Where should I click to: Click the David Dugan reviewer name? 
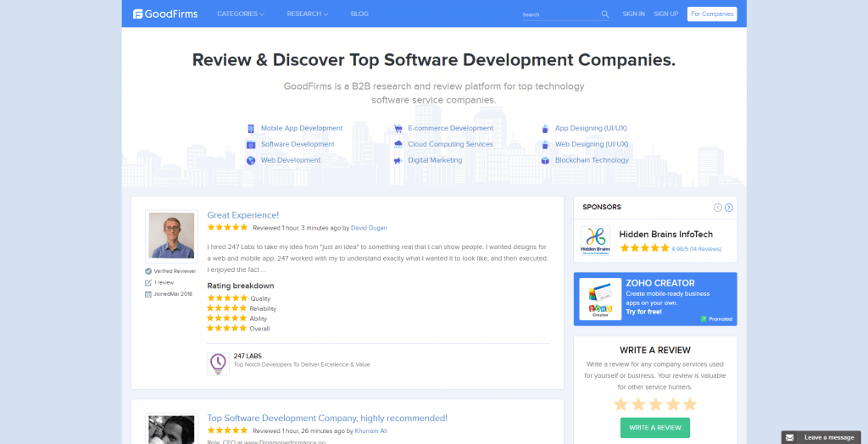(369, 228)
